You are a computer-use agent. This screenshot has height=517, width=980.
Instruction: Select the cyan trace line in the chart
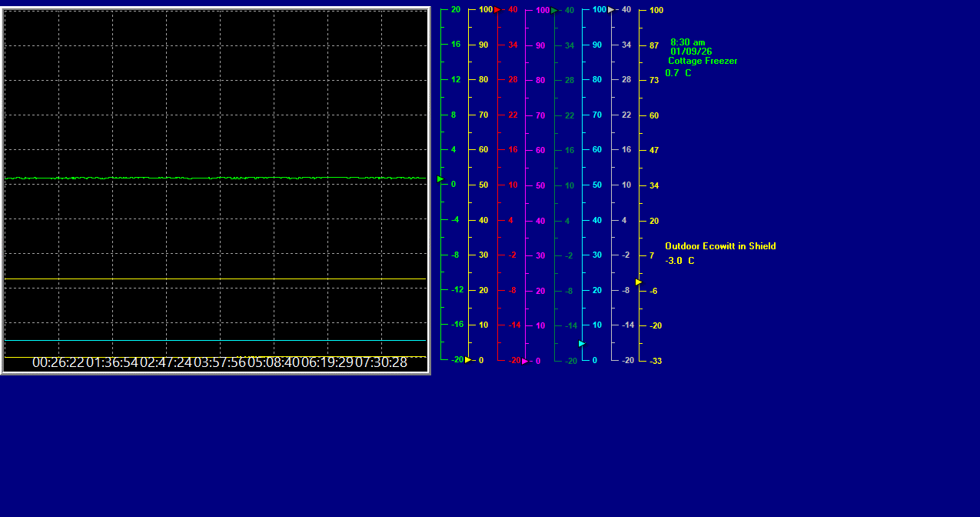click(x=215, y=340)
